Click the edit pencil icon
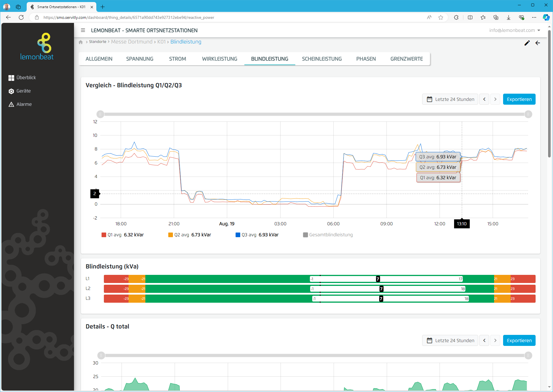Viewport: 553px width, 392px height. pyautogui.click(x=527, y=43)
